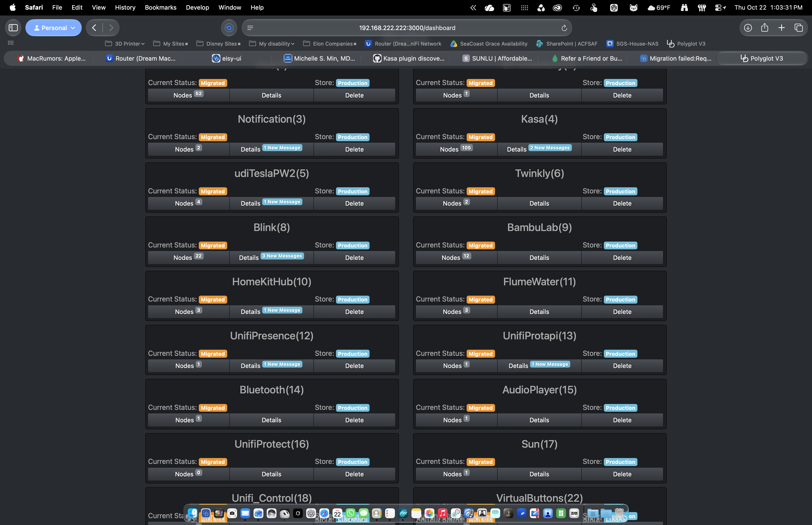Toggle the Safari sidebar button
Screen dimensions: 812x525
[x=13, y=28]
